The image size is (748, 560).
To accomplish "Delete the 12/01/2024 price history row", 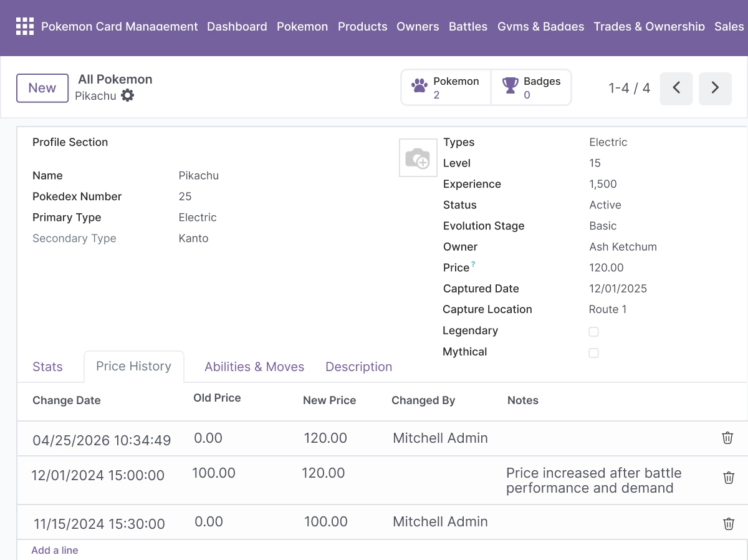I will (x=728, y=478).
